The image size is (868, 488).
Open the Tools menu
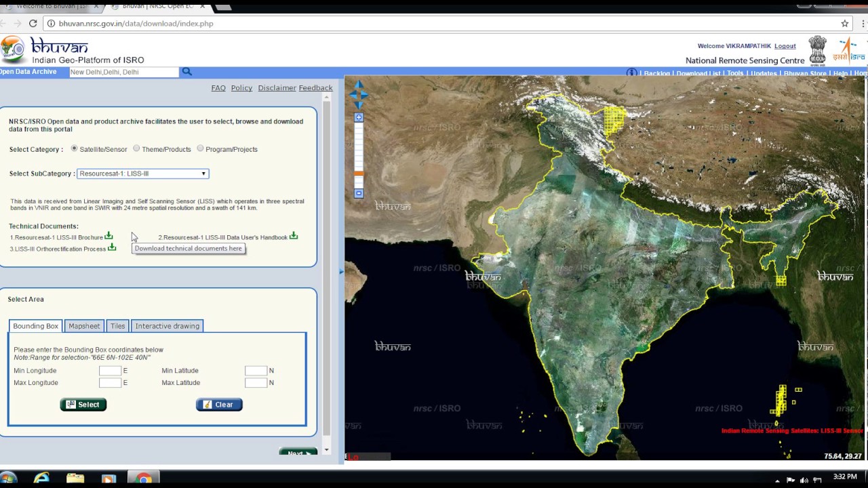(735, 73)
